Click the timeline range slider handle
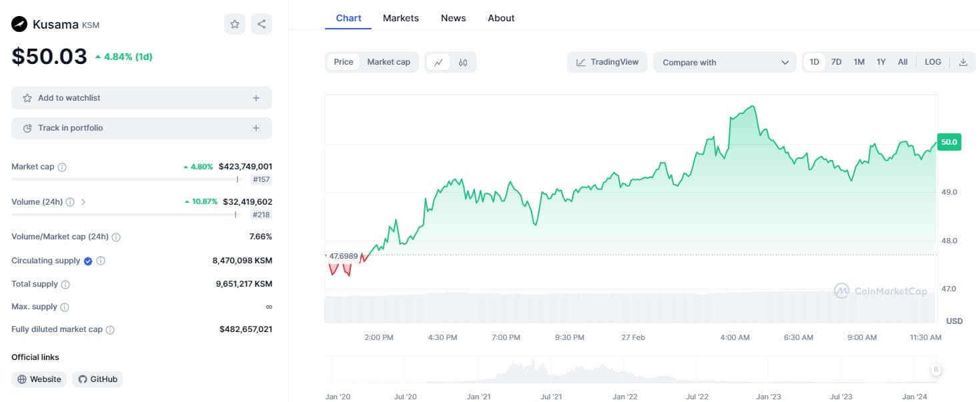This screenshot has width=980, height=402. coord(936,369)
